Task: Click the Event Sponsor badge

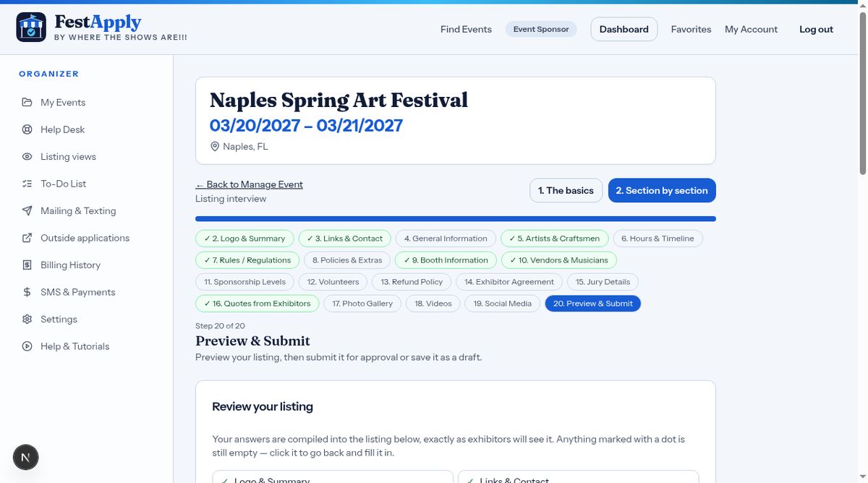Action: click(541, 29)
